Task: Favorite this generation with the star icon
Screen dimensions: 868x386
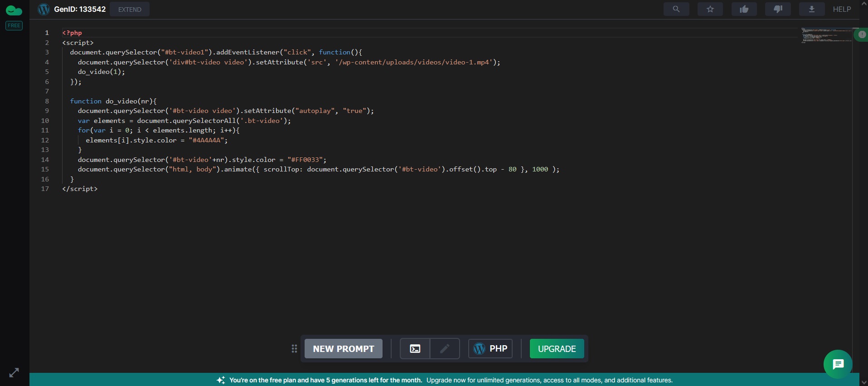Action: pyautogui.click(x=710, y=9)
